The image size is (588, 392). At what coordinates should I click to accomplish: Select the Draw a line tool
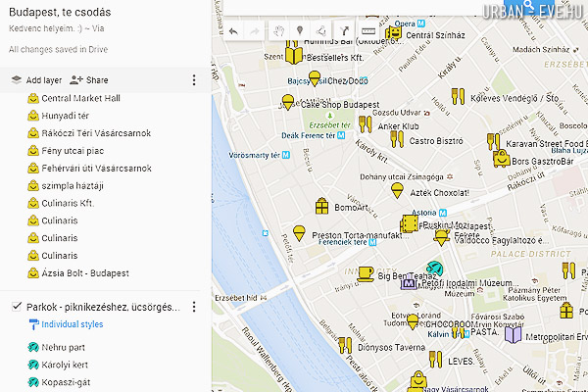321,30
